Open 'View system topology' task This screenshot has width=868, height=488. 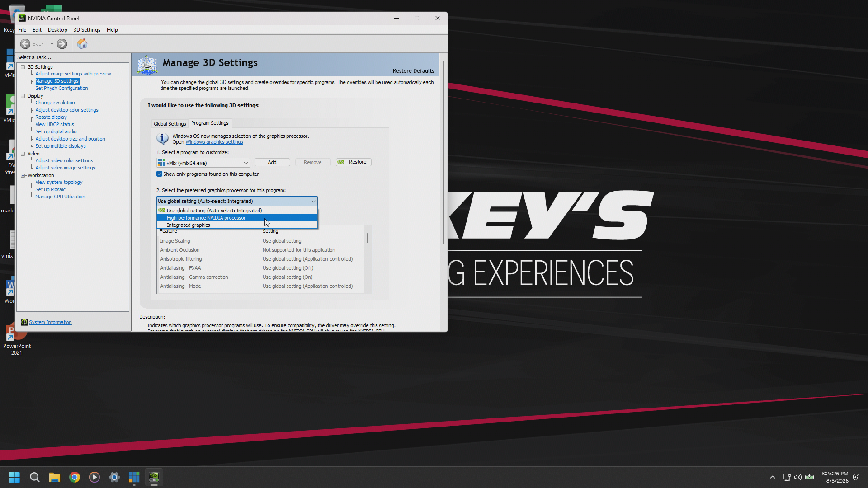[59, 183]
